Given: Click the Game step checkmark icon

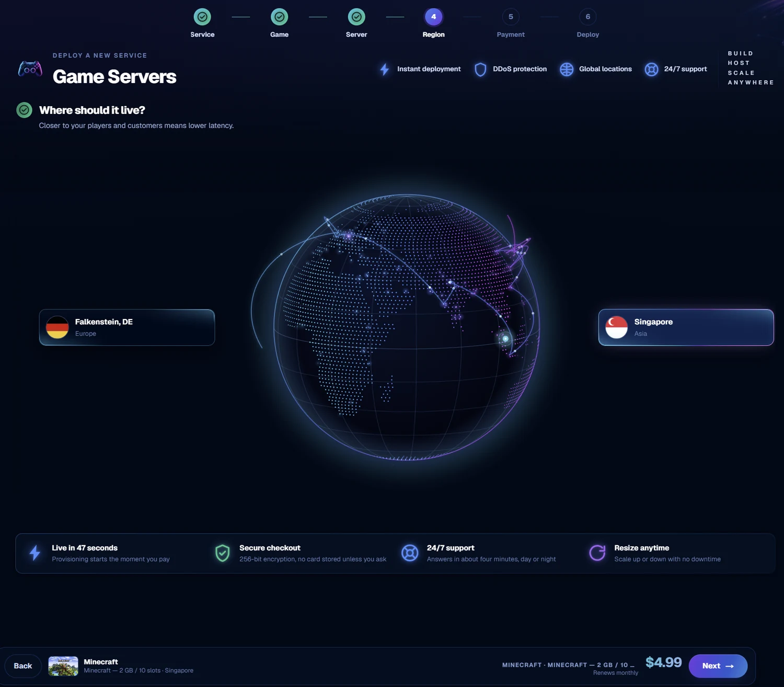Looking at the screenshot, I should 280,17.
